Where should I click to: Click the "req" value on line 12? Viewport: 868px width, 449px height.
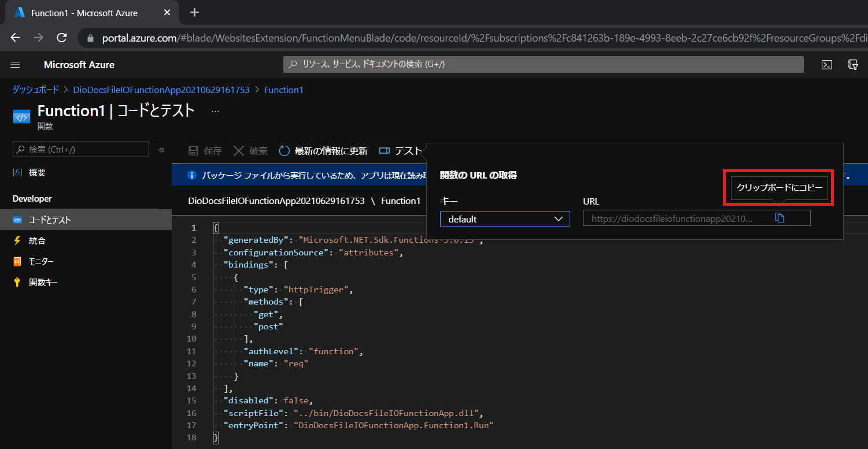(296, 363)
